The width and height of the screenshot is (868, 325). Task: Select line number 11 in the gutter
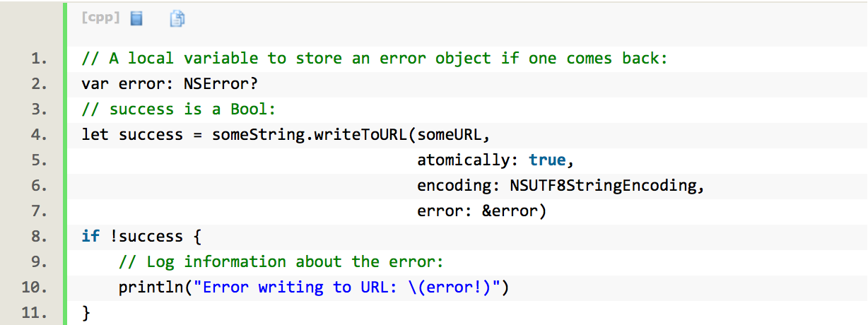point(35,313)
